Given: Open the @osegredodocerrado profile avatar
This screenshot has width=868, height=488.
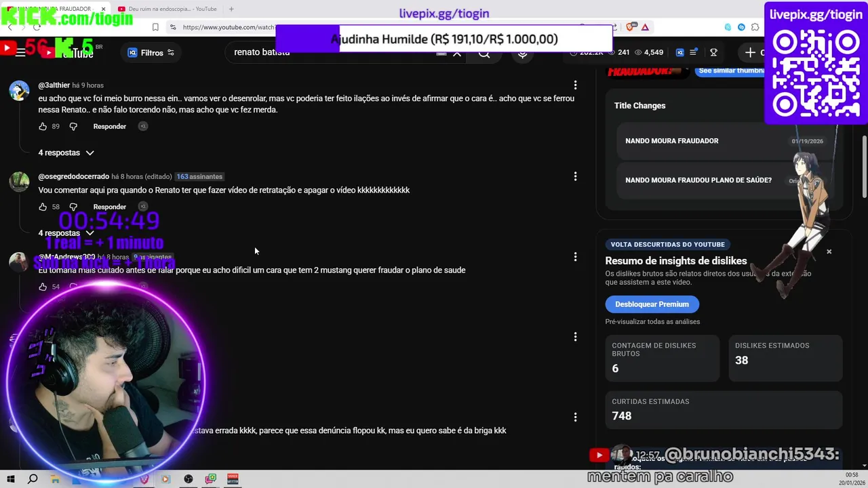Looking at the screenshot, I should [19, 182].
